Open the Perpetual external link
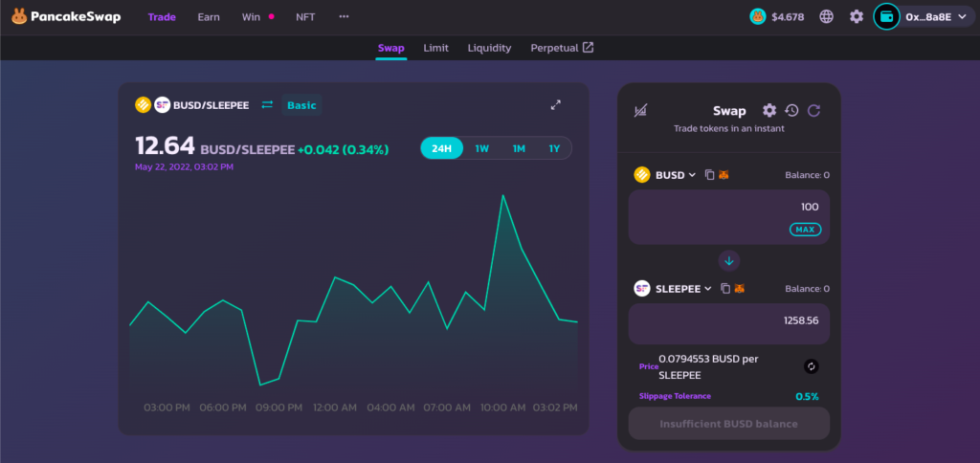This screenshot has height=463, width=980. pos(562,48)
